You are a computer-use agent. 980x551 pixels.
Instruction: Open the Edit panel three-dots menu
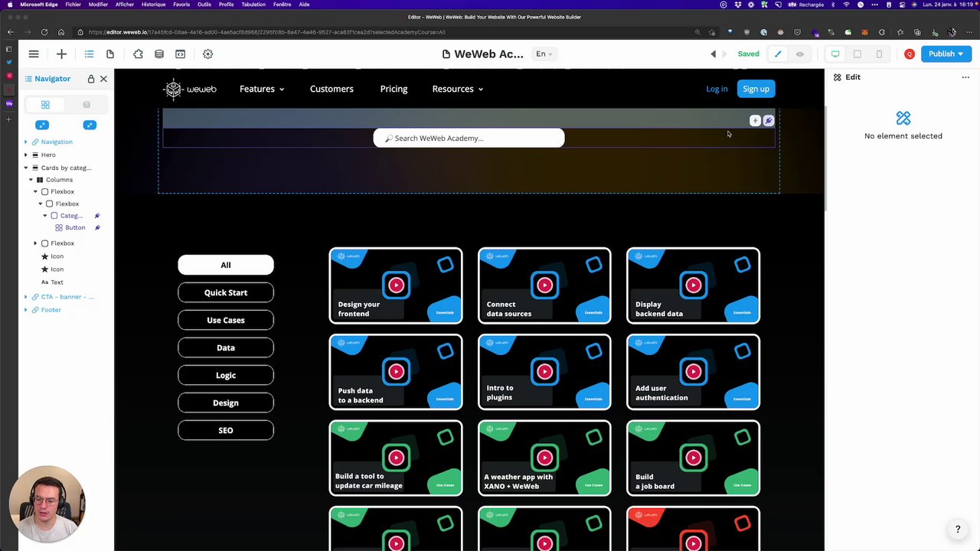pos(965,77)
